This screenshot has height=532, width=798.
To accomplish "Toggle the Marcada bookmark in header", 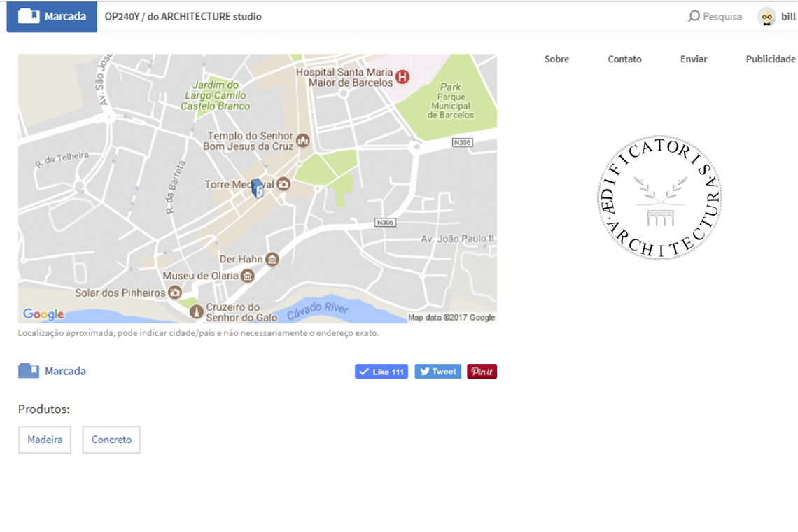I will (52, 16).
